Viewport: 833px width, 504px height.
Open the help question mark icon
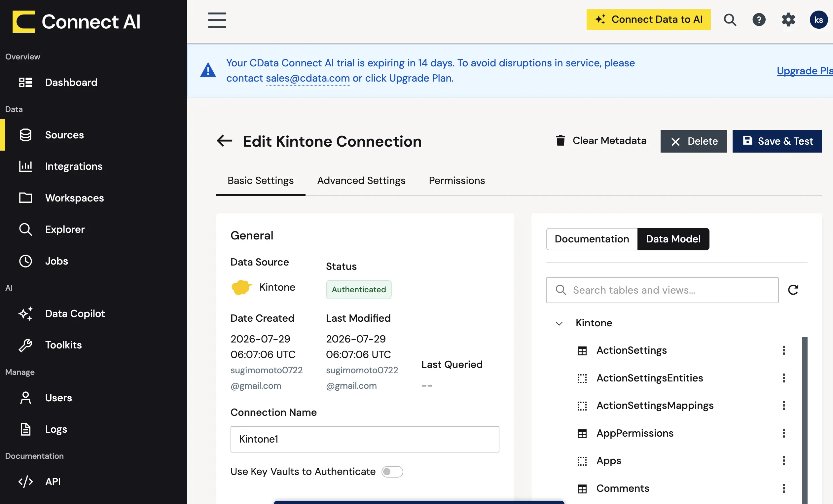click(759, 19)
